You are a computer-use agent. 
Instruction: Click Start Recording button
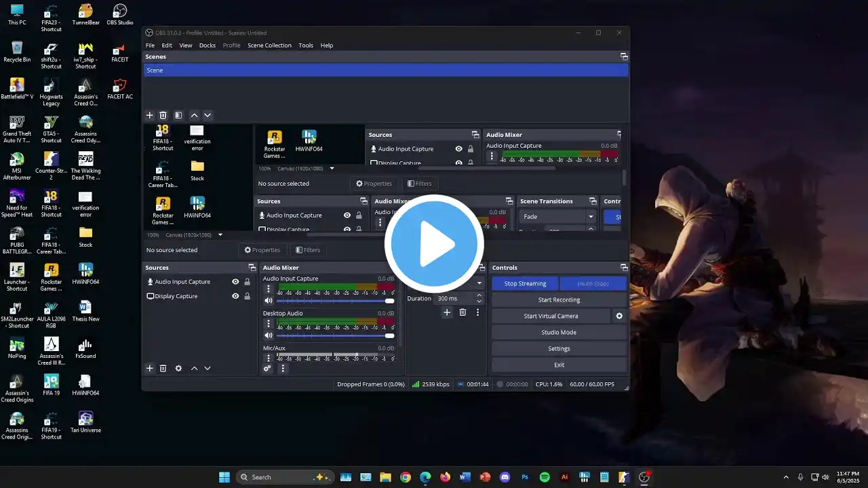559,300
